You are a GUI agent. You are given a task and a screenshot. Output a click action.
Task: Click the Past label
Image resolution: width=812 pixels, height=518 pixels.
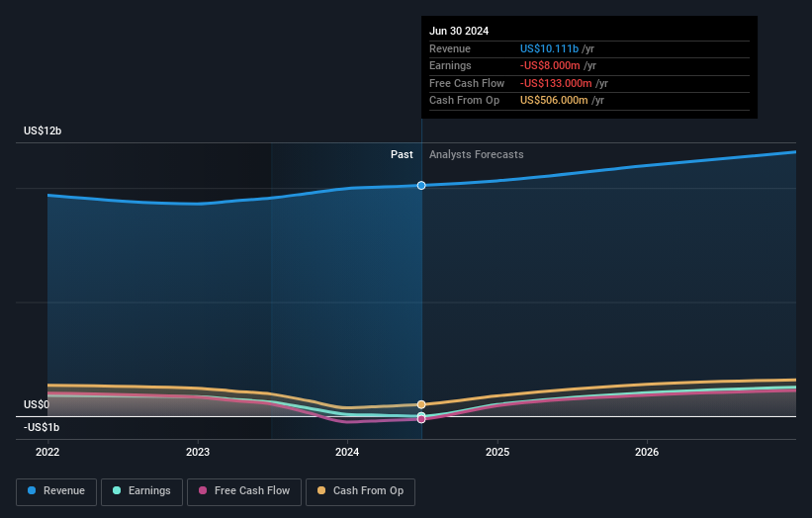402,154
